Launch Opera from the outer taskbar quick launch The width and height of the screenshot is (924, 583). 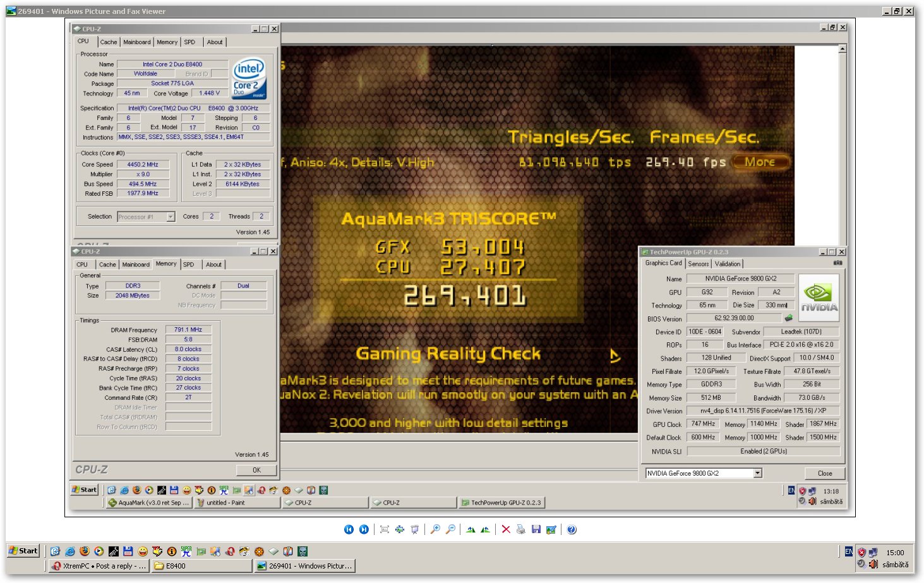point(230,551)
